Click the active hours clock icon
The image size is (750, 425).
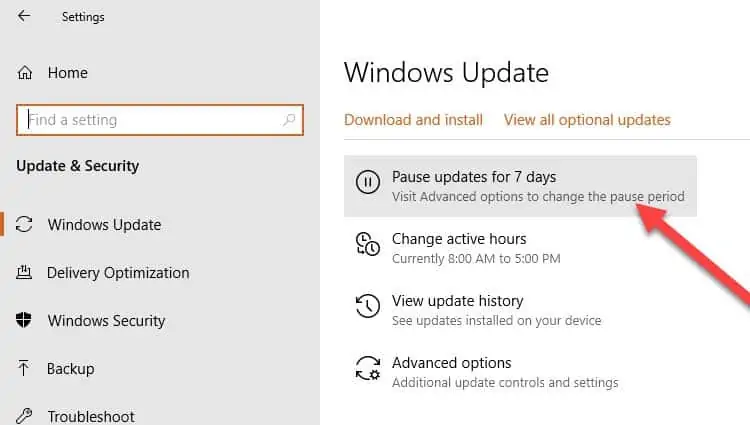pos(368,244)
